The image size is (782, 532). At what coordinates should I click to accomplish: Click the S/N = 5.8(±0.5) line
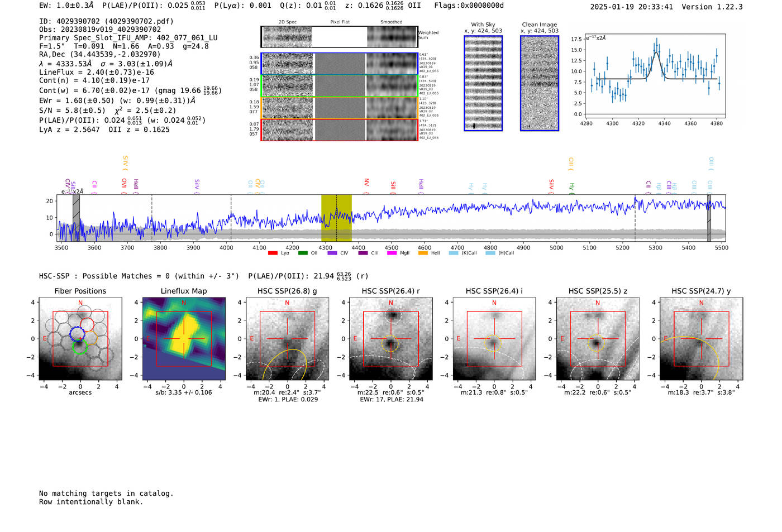tap(107, 111)
